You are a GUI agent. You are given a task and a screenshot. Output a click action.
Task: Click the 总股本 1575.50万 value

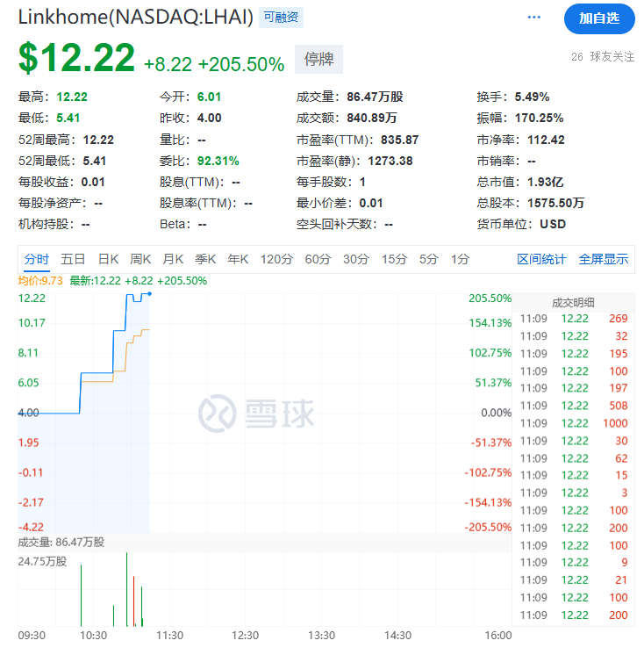click(x=555, y=203)
